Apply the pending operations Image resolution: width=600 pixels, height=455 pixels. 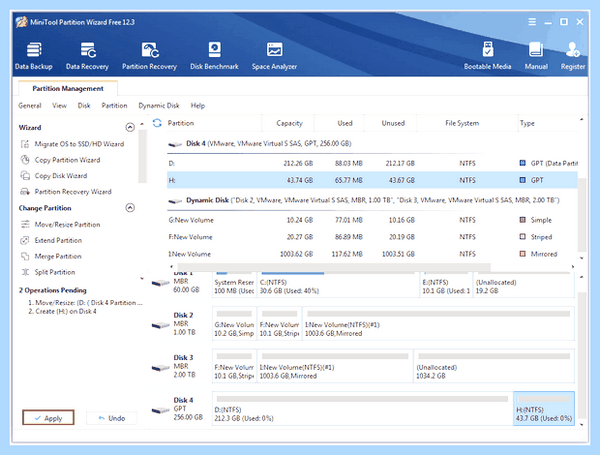click(x=48, y=418)
